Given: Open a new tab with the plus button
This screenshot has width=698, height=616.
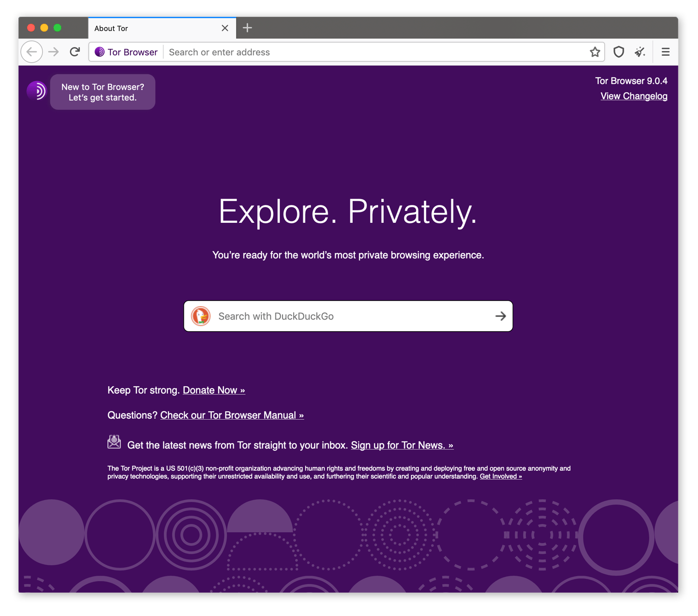Looking at the screenshot, I should [x=248, y=28].
